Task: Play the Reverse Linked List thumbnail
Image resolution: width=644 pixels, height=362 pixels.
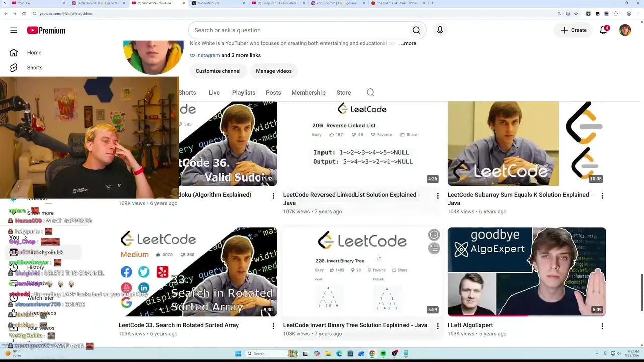Action: point(362,144)
